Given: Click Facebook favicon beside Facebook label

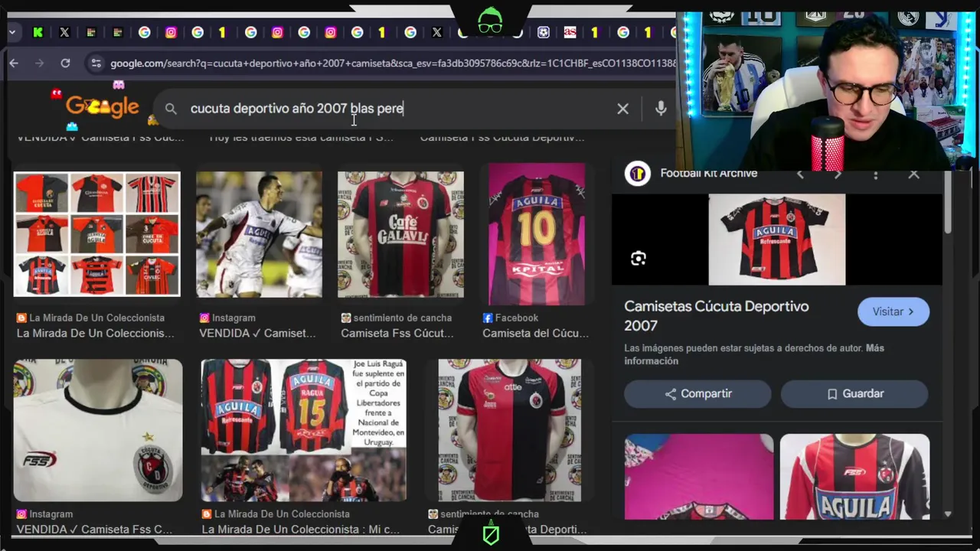Looking at the screenshot, I should click(x=488, y=318).
